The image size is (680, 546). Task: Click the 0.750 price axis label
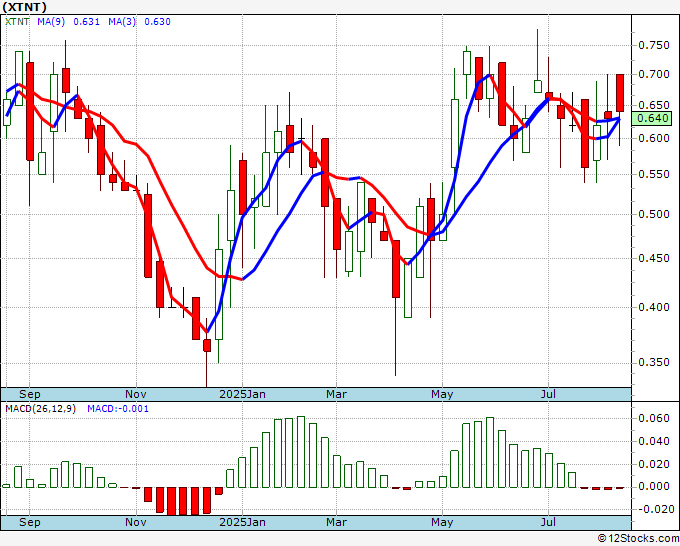[654, 45]
